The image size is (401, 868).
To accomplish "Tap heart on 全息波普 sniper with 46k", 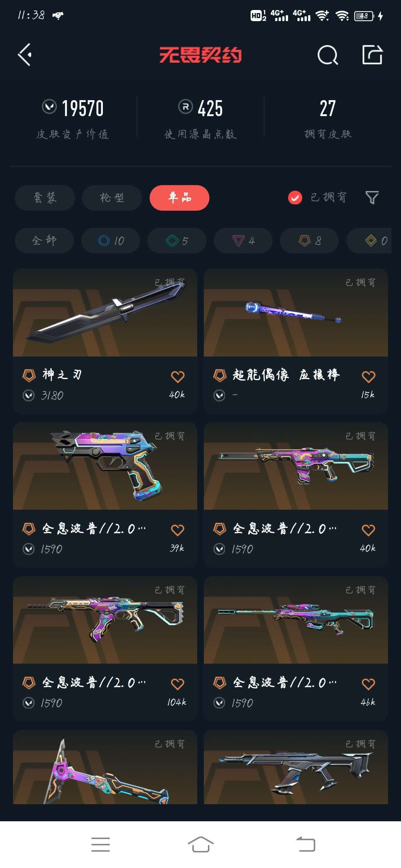I will [x=368, y=684].
